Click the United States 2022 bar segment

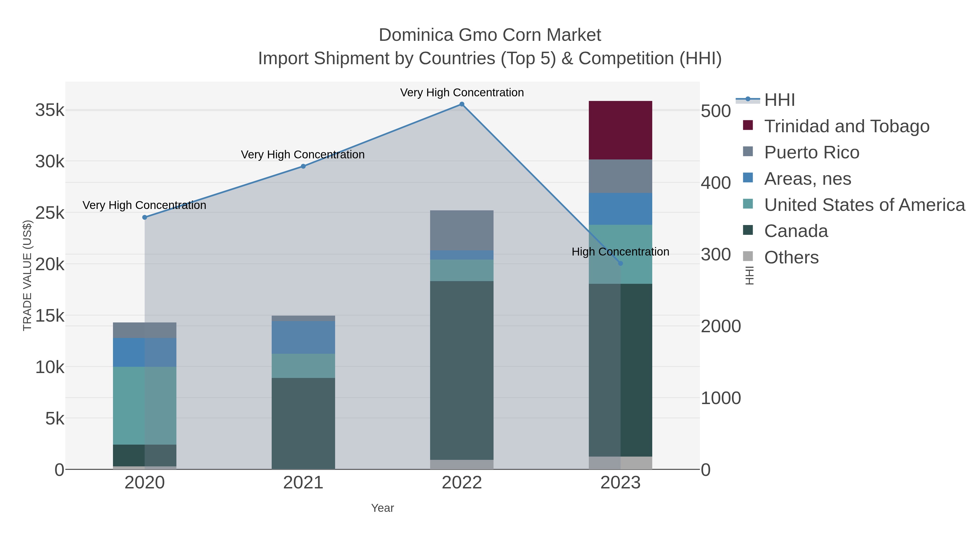(462, 270)
